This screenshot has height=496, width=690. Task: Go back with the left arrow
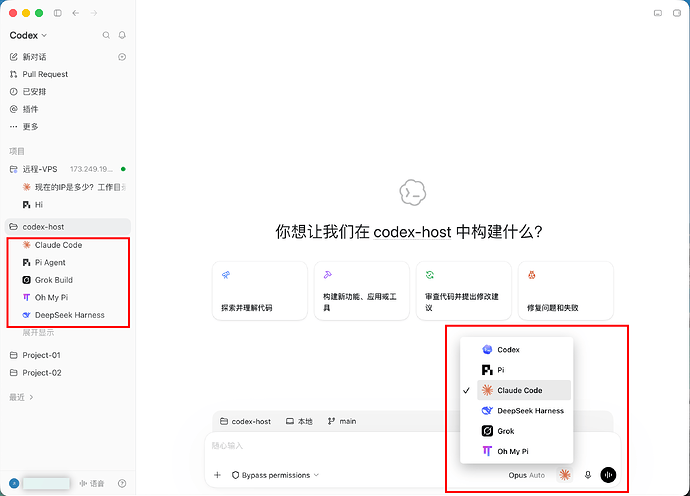click(x=76, y=13)
